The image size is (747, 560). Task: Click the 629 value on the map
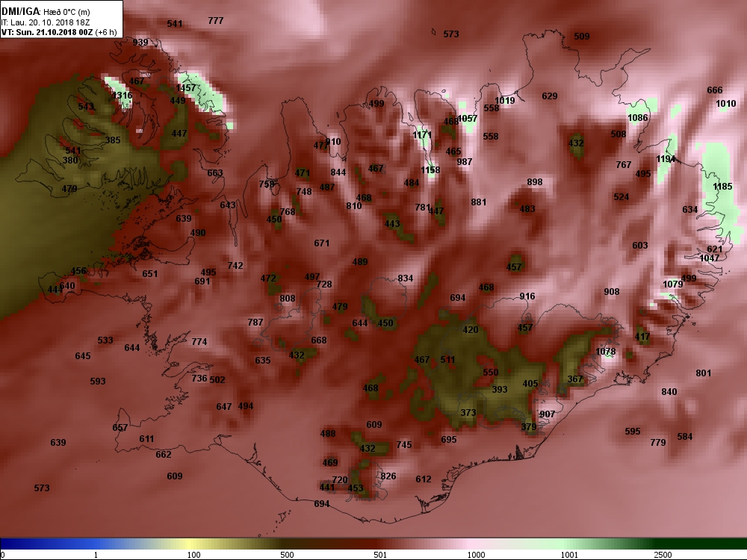549,96
